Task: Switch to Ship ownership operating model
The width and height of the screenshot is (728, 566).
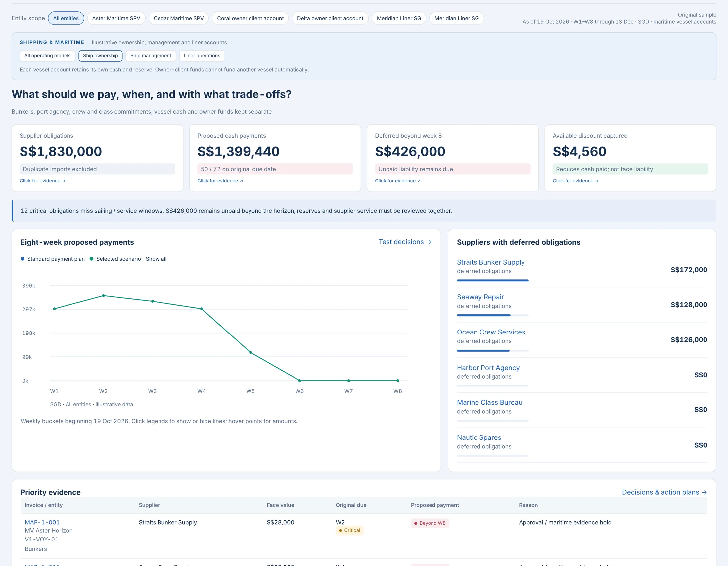Action: (100, 56)
